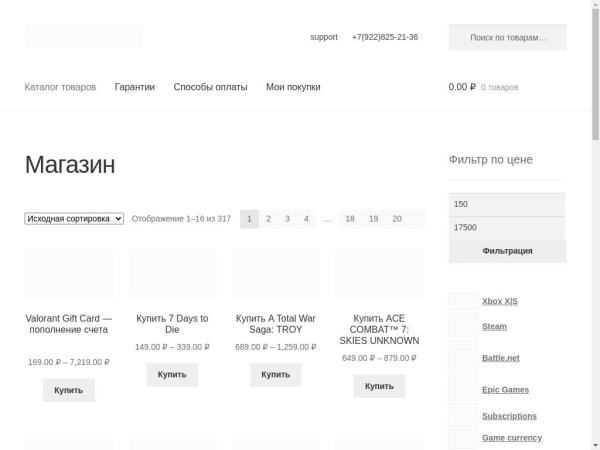600x450 pixels.
Task: Click the Subscriptions category icon
Action: [463, 416]
